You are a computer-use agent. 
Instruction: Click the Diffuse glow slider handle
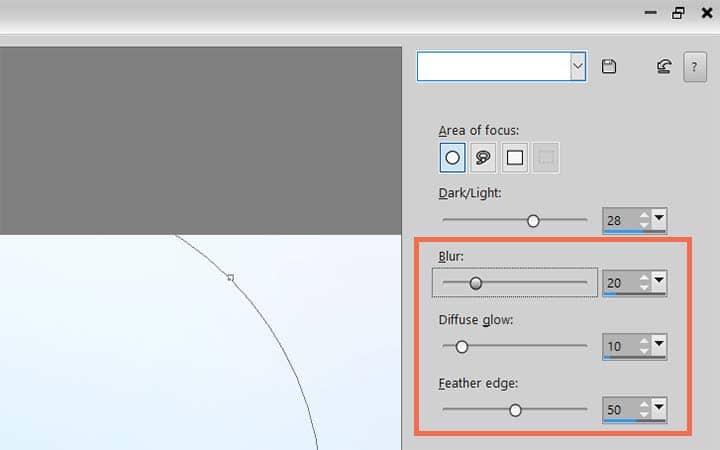(462, 347)
